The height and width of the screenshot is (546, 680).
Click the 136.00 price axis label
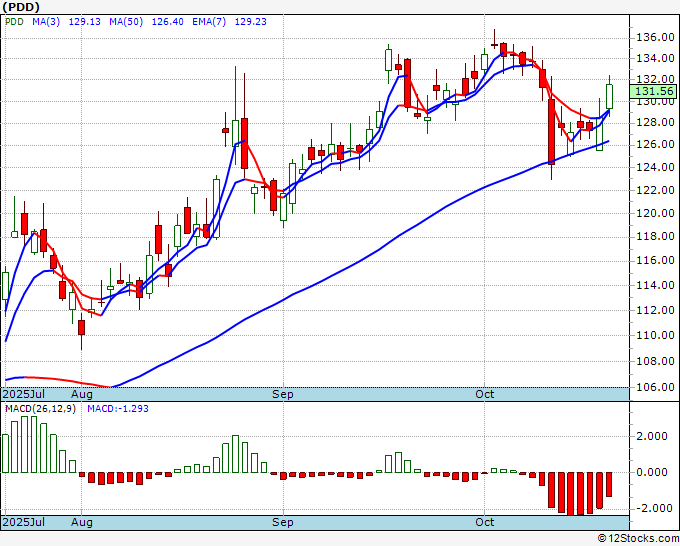click(x=655, y=38)
